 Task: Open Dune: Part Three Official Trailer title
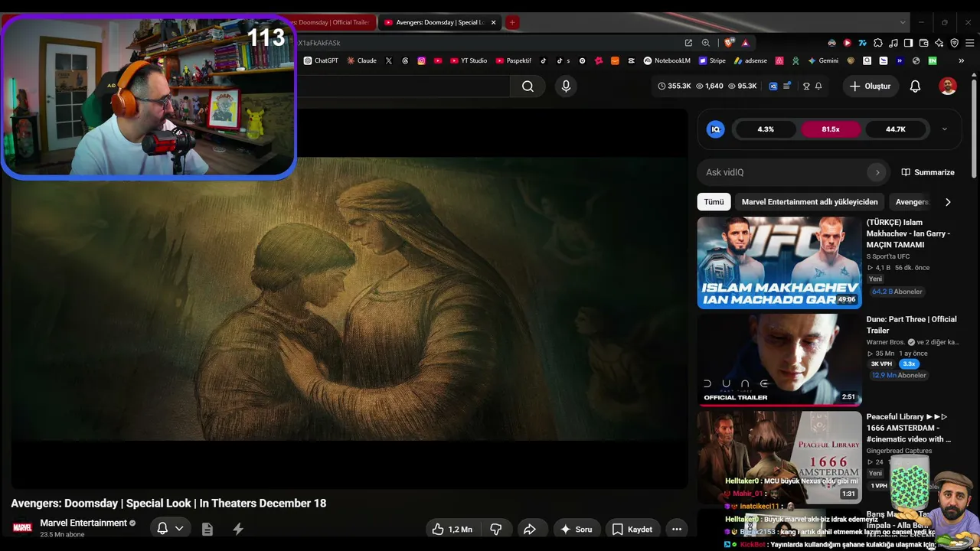click(911, 324)
